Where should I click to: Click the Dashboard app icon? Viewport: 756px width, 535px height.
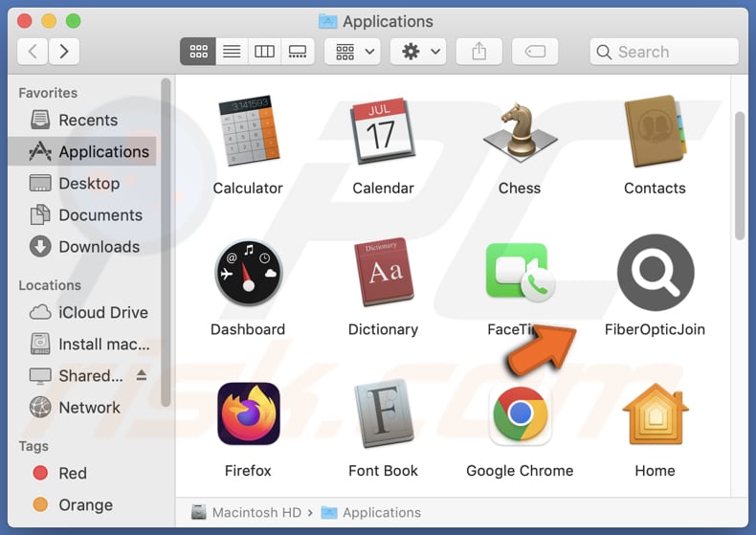[248, 273]
